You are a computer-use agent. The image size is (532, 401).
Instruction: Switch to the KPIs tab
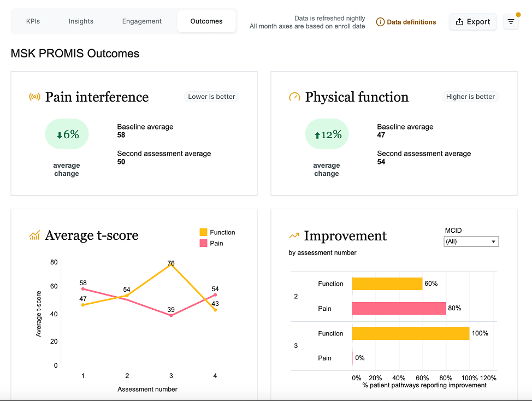[x=33, y=21]
